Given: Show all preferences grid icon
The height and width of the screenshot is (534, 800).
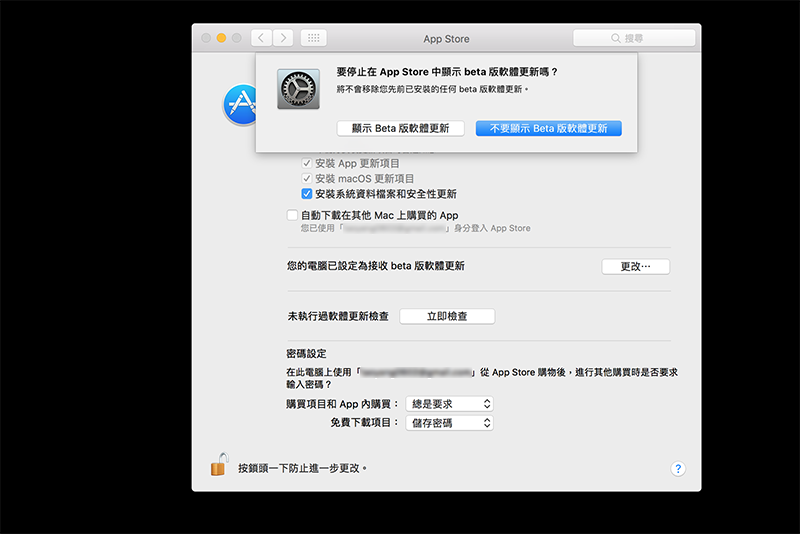Looking at the screenshot, I should [314, 38].
